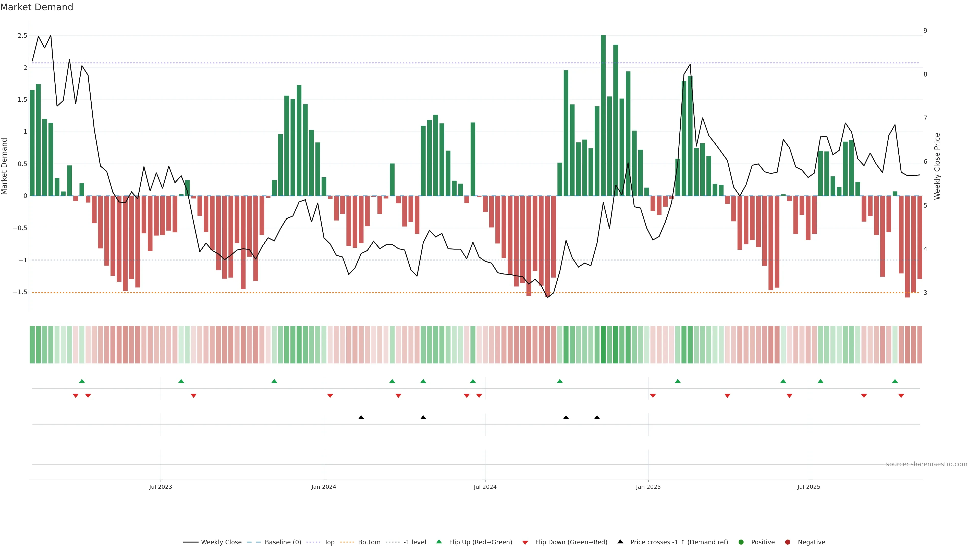Click the Jan 2025 axis label

[648, 487]
